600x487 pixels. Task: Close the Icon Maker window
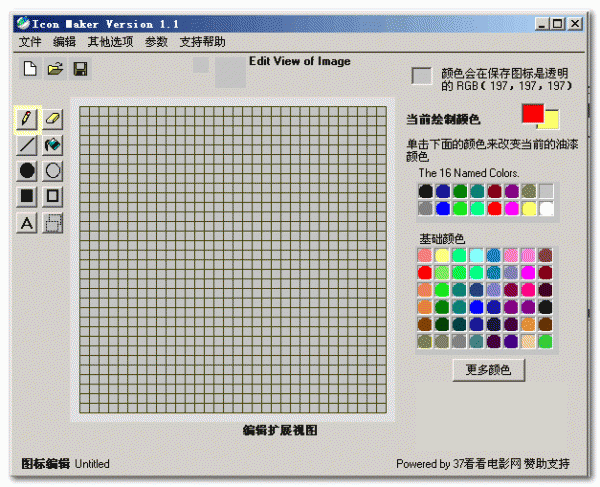575,24
